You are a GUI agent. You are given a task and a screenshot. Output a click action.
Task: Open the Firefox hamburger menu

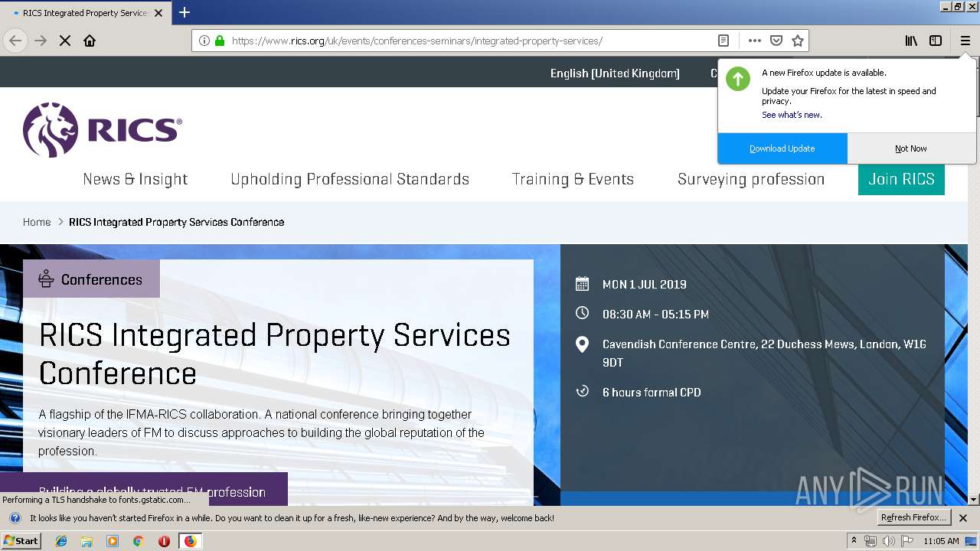[x=965, y=41]
